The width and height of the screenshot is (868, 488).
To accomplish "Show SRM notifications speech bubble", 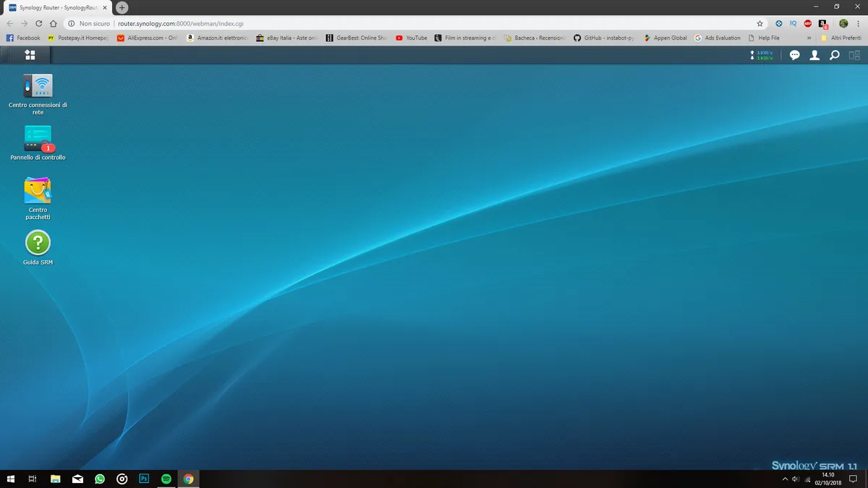I will [794, 55].
